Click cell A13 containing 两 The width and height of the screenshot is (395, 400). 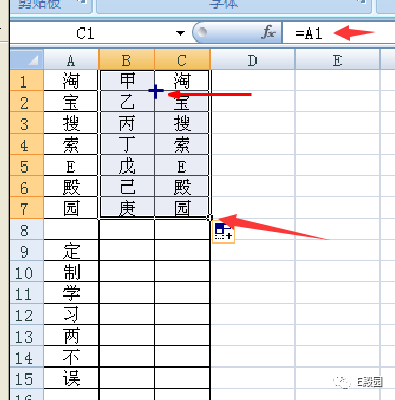tap(71, 336)
